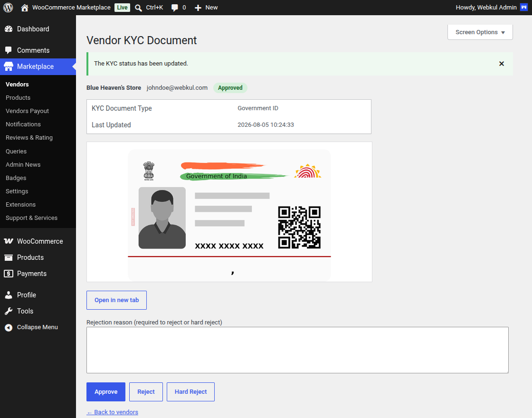Click the Government ID value
Image resolution: width=532 pixels, height=418 pixels.
click(258, 108)
